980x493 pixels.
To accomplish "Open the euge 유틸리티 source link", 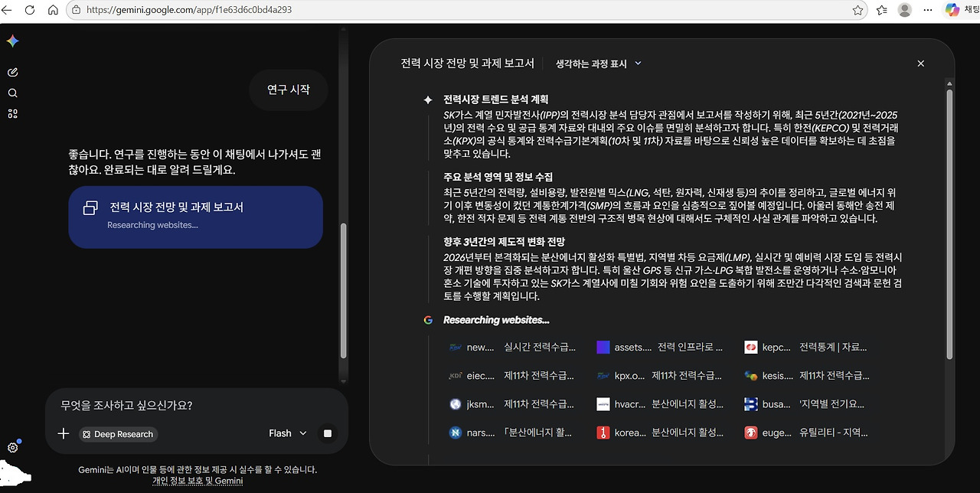I will (x=806, y=433).
